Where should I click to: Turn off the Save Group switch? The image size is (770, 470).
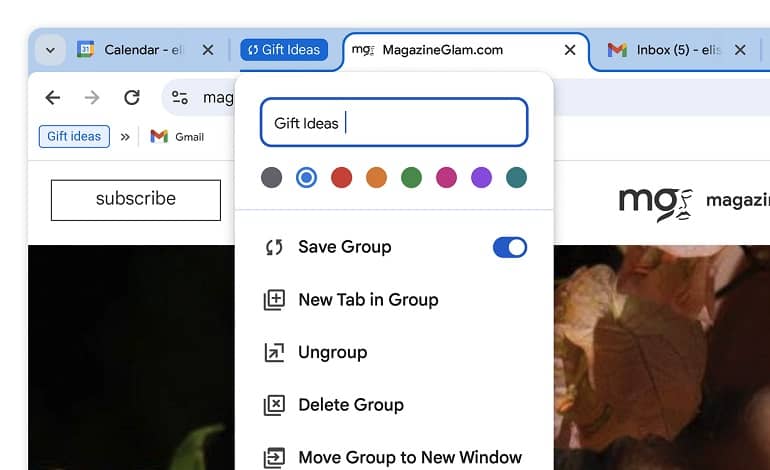(510, 248)
